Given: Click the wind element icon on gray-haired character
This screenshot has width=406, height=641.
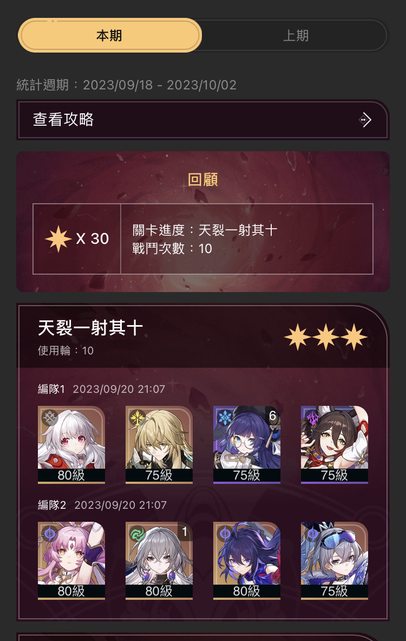Looking at the screenshot, I should tap(137, 534).
